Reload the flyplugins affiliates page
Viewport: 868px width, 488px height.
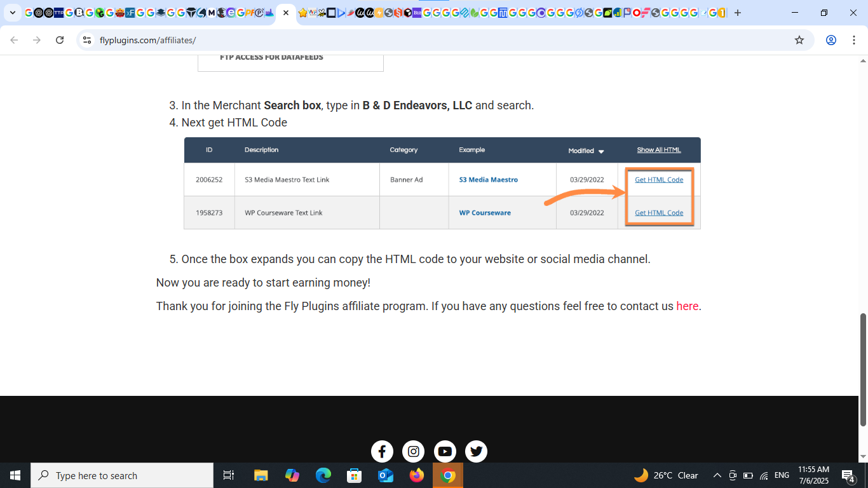point(60,40)
